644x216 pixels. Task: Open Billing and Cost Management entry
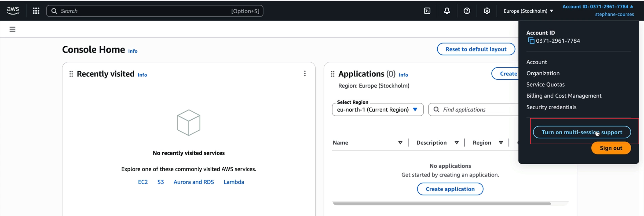[x=564, y=96]
